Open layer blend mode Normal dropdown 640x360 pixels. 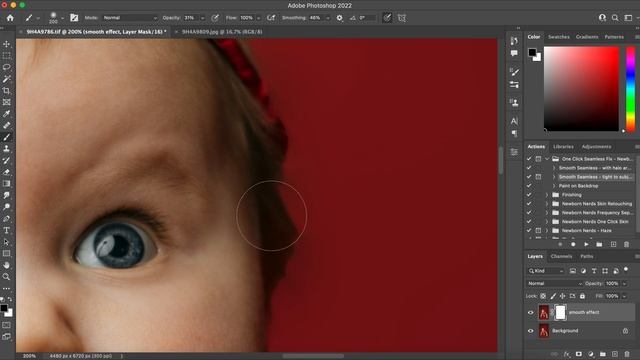coord(555,283)
